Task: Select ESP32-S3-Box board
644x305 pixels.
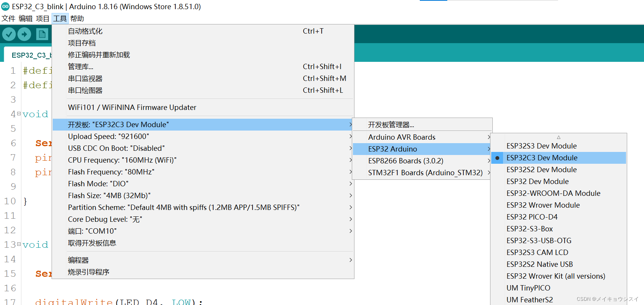Action: coord(558,229)
